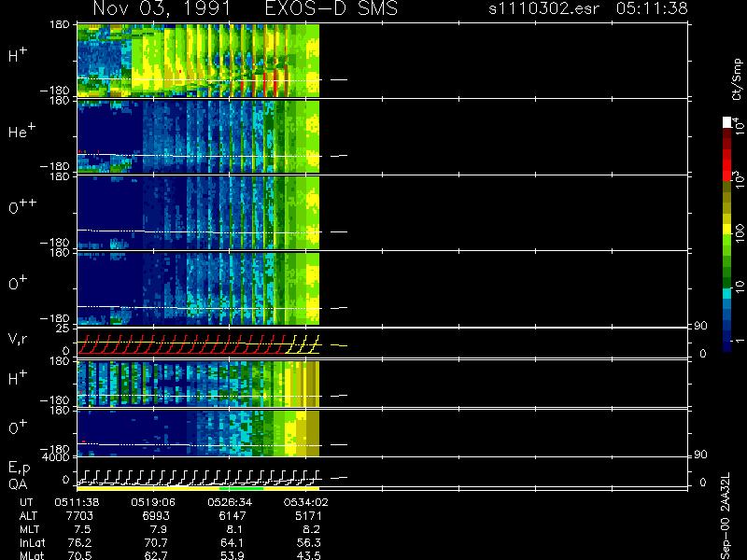This screenshot has width=747, height=560.
Task: Click the altitude value '5171'
Action: pos(309,516)
